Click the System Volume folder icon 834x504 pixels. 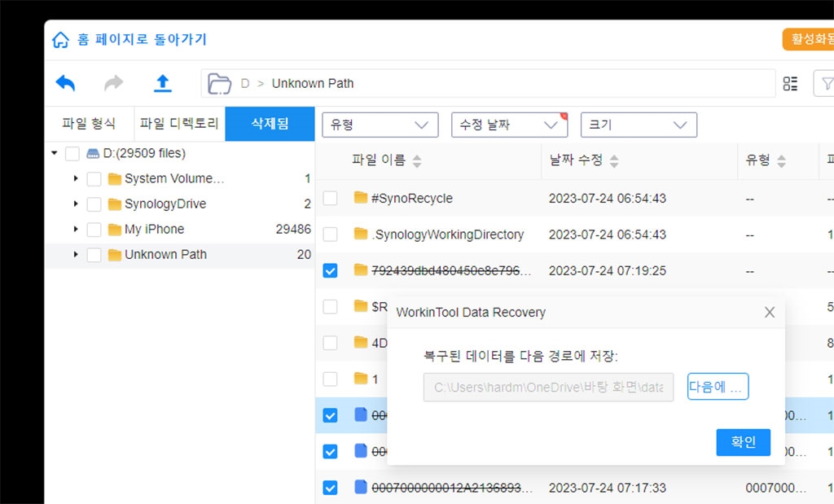(x=114, y=178)
